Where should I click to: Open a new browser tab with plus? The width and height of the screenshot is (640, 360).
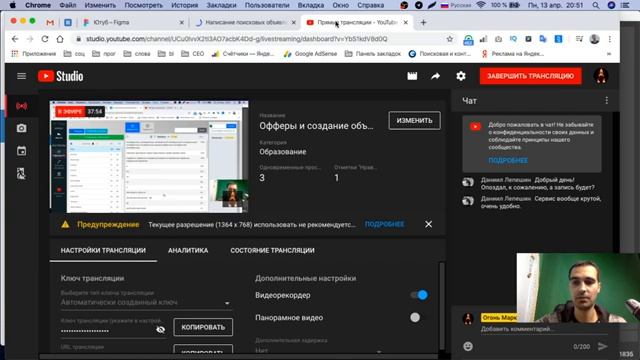click(423, 22)
